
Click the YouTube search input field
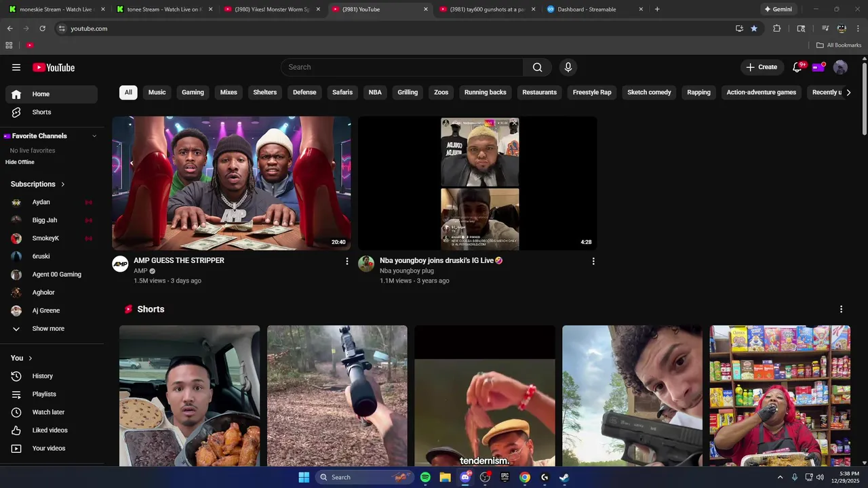pos(401,67)
